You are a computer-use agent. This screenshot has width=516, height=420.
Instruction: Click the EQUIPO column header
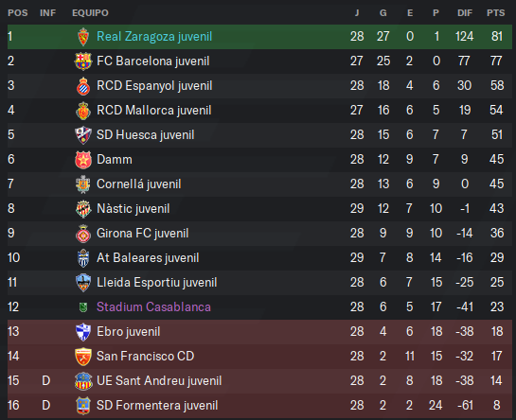pos(90,13)
